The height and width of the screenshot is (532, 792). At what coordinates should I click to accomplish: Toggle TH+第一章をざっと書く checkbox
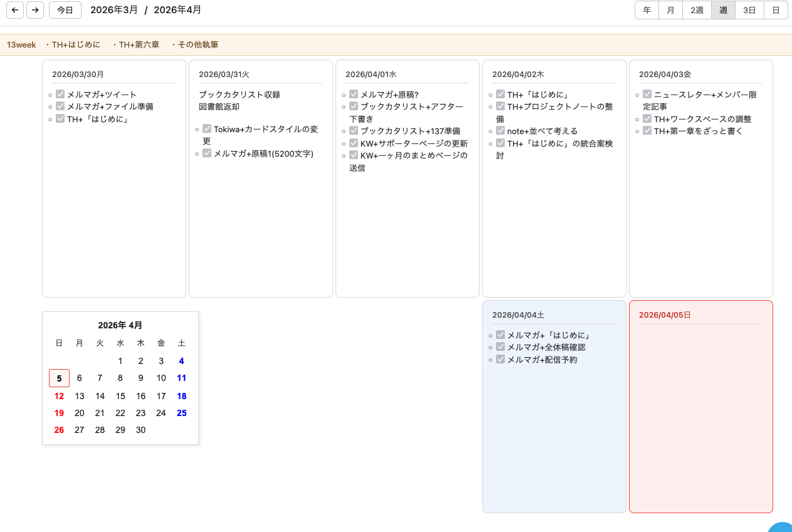[x=647, y=130]
